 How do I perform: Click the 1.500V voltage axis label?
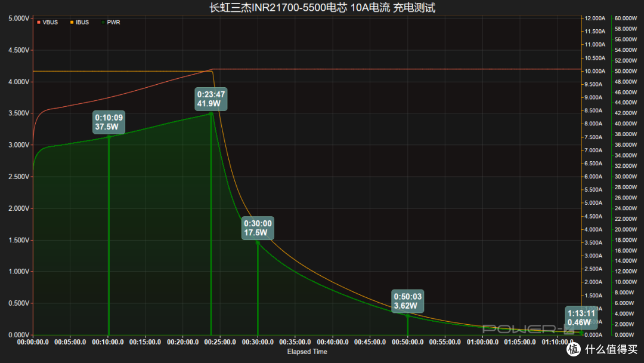point(19,240)
